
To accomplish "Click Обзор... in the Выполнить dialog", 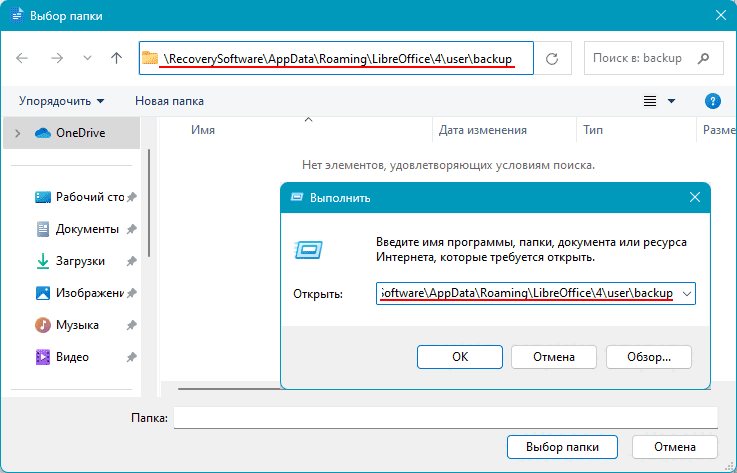I will pyautogui.click(x=649, y=357).
